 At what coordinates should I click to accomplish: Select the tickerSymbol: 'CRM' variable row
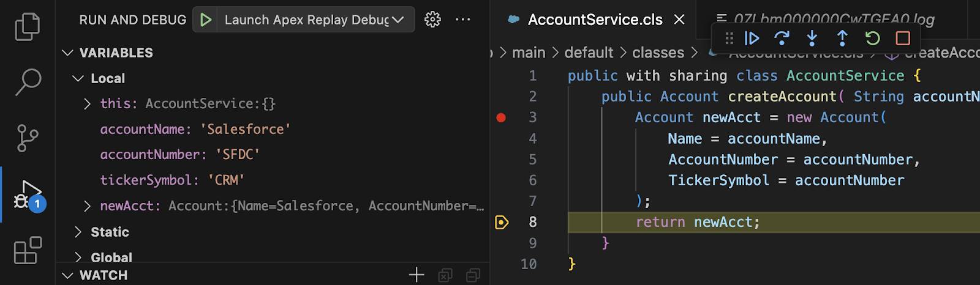(273, 180)
